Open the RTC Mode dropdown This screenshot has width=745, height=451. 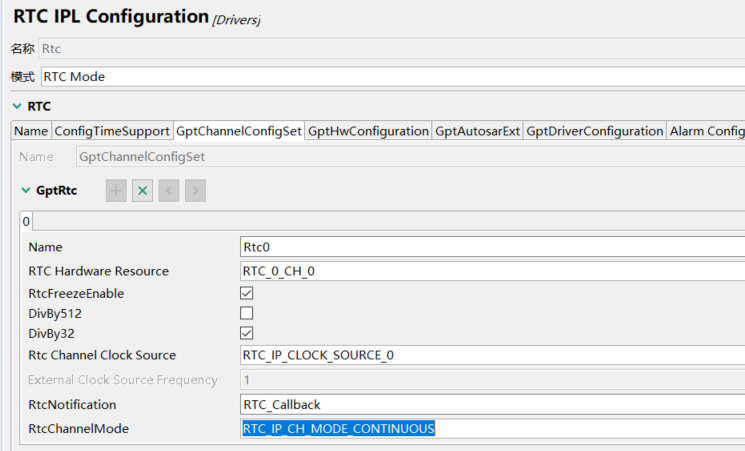tap(392, 77)
